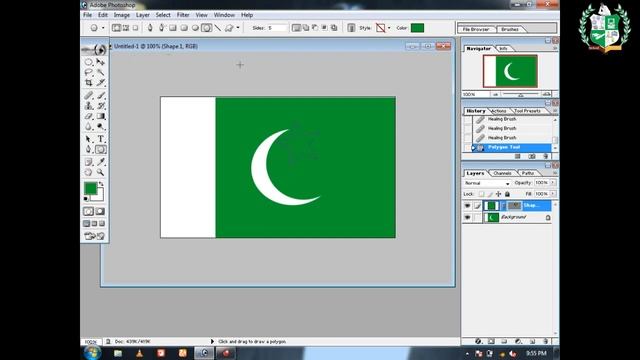Open the Opacity slider arrow
This screenshot has height=360, width=640.
(553, 183)
